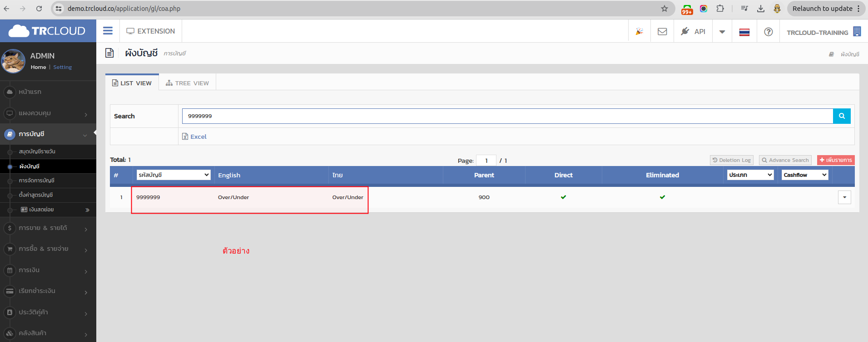Expand the เรียกชำระเงิน sidebar menu
The height and width of the screenshot is (342, 868).
48,291
